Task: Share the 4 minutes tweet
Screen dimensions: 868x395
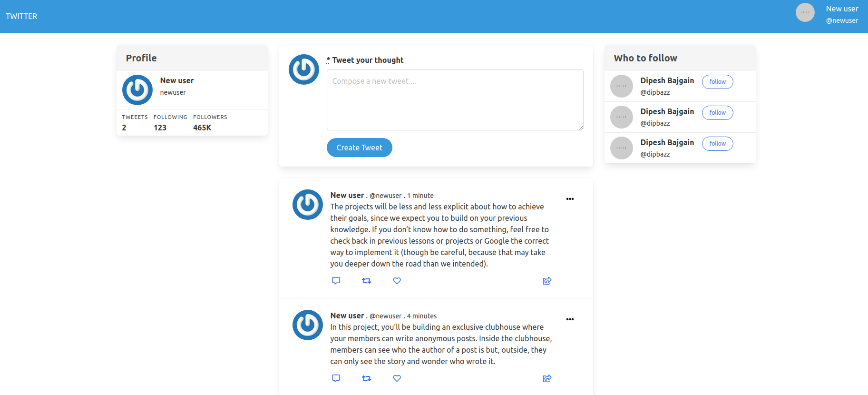Action: tap(547, 378)
